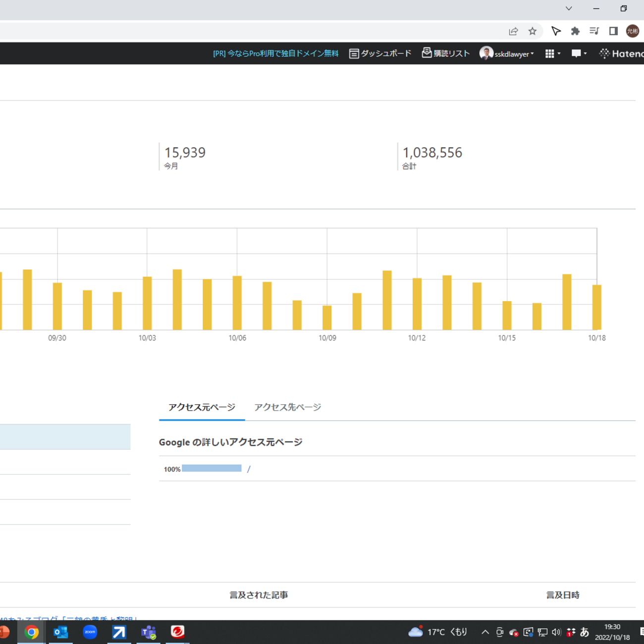Click the share page icon in address bar
The width and height of the screenshot is (644, 644).
tap(513, 31)
